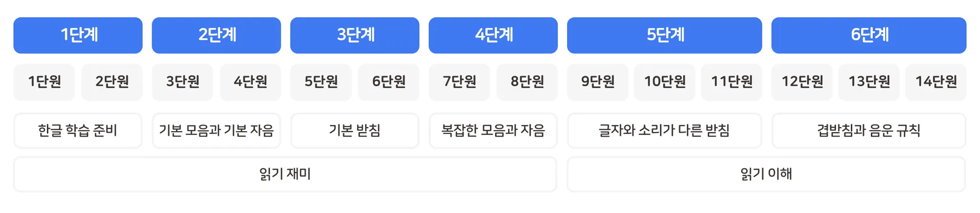The width and height of the screenshot is (980, 213).
Task: Select the 10단원 unit button
Action: pyautogui.click(x=665, y=82)
